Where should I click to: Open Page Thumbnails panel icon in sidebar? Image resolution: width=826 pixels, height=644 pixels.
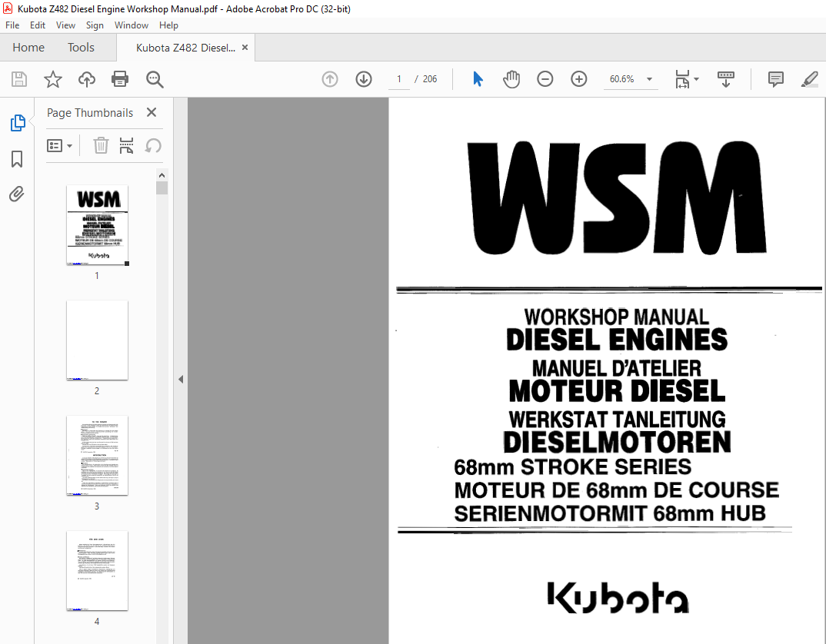(18, 123)
